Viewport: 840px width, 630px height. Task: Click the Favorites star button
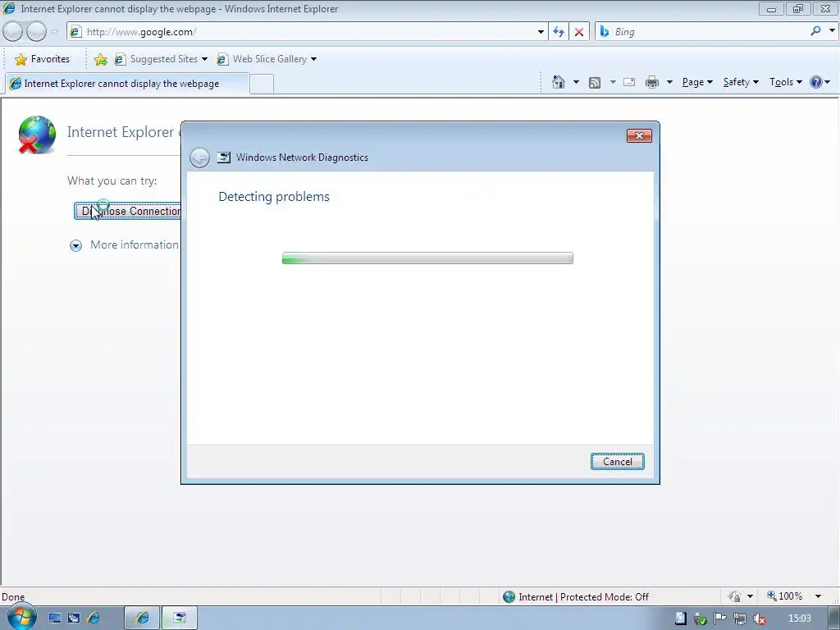[x=43, y=59]
